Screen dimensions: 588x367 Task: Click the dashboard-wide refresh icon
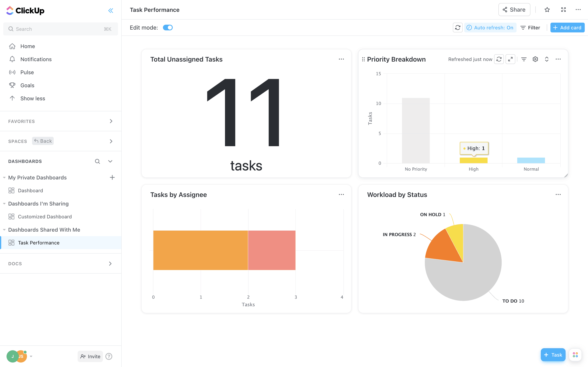458,28
